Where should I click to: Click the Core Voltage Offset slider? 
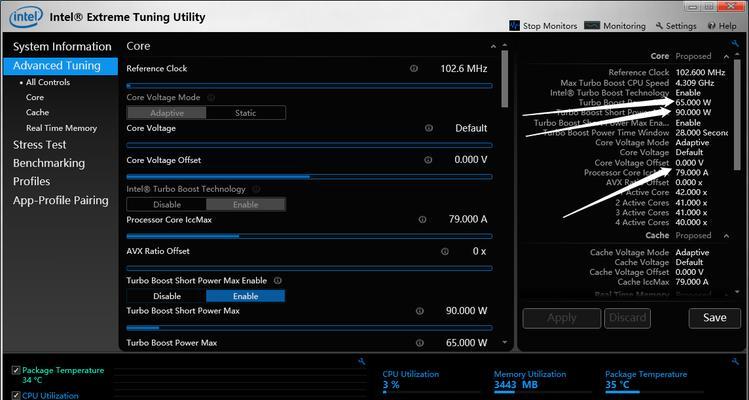coord(309,177)
